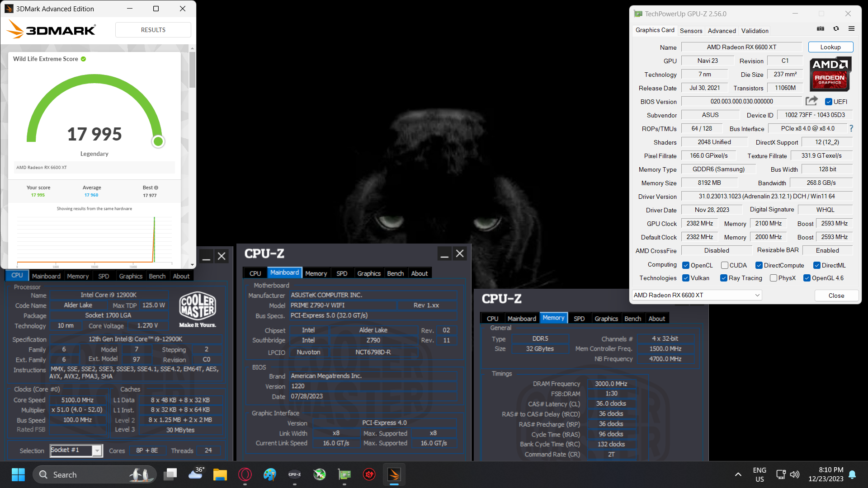Click the green score gauge indicator knob

coord(158,141)
